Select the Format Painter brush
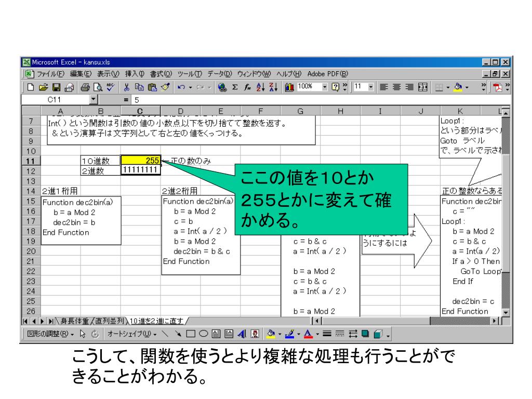This screenshot has height=399, width=532. tap(165, 87)
